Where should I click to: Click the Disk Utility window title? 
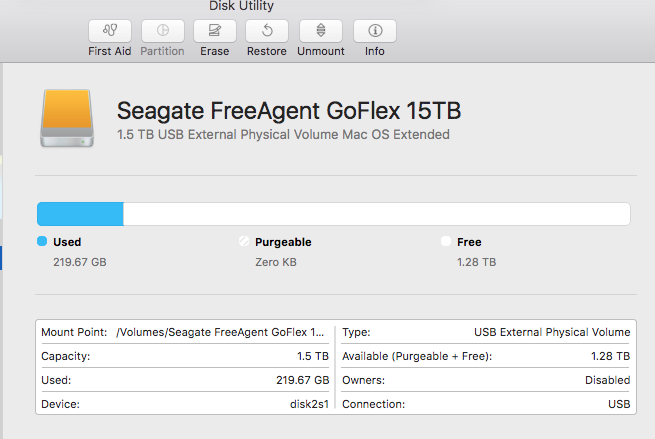tap(241, 6)
